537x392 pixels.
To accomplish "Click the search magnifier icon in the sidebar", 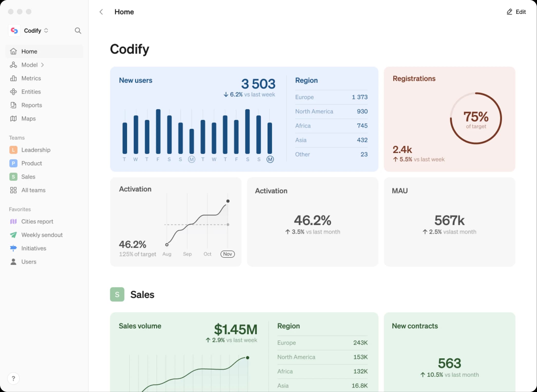I will point(78,31).
